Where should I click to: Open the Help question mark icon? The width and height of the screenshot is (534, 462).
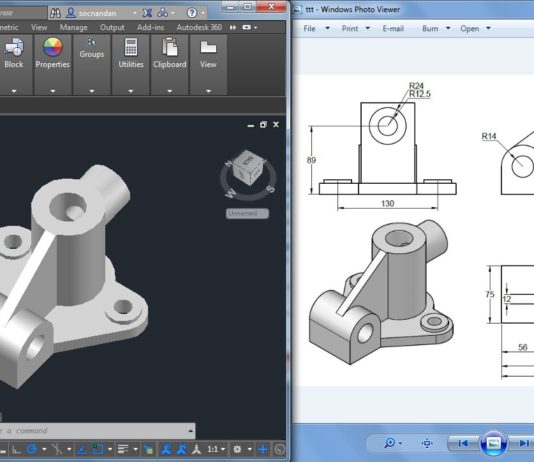[192, 13]
